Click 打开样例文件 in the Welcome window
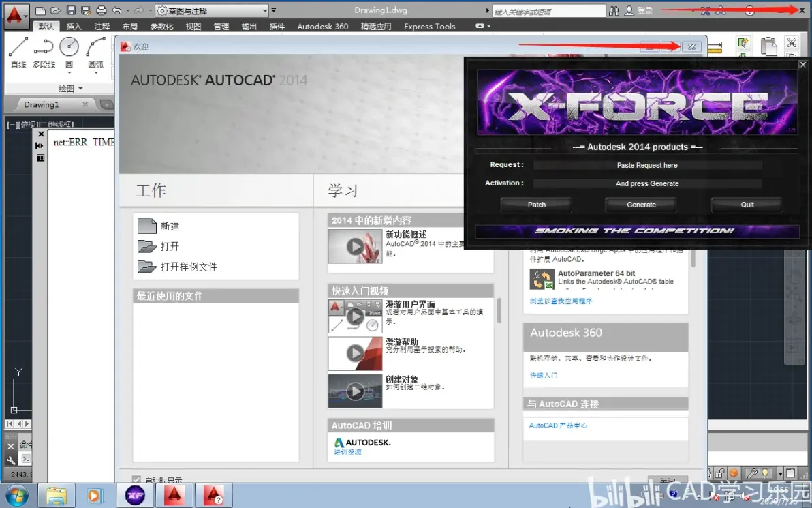 tap(177, 267)
